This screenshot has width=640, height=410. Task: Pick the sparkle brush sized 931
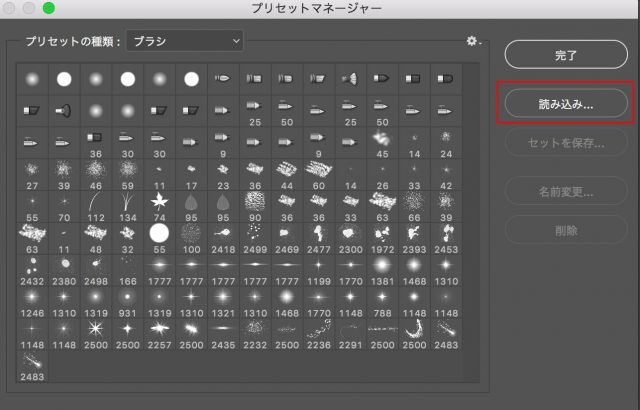pos(127,298)
